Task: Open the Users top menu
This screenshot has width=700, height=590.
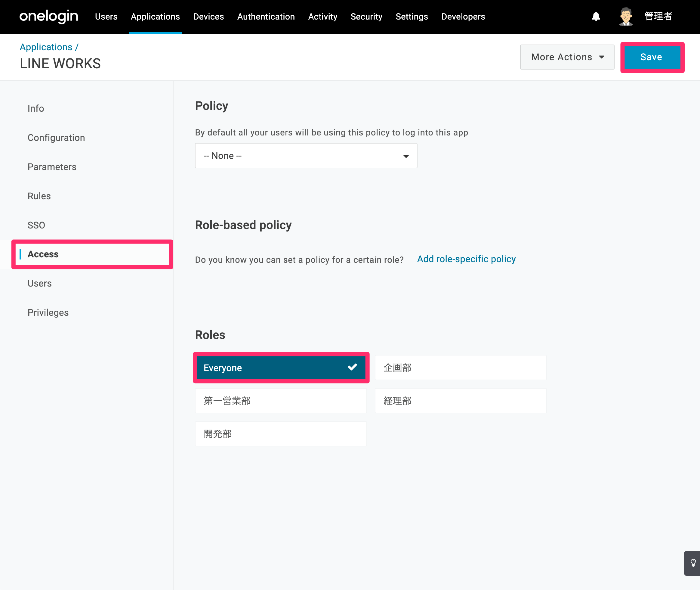Action: click(x=106, y=16)
